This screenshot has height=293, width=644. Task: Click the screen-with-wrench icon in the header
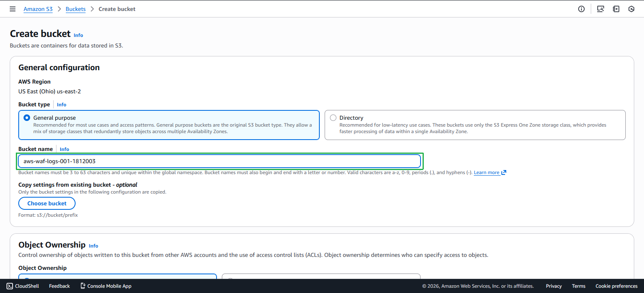[601, 9]
